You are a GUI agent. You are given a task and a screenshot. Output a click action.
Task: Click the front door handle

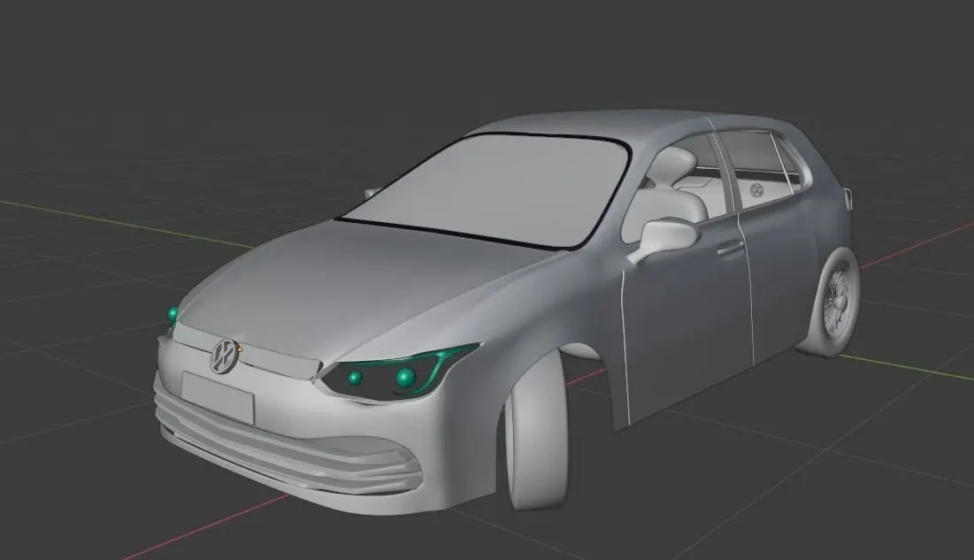tap(730, 249)
